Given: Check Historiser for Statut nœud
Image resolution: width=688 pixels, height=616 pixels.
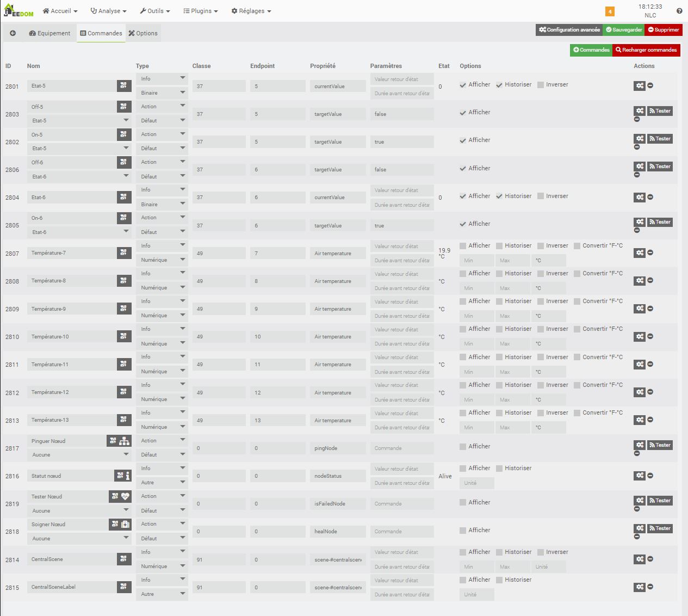Looking at the screenshot, I should [499, 468].
